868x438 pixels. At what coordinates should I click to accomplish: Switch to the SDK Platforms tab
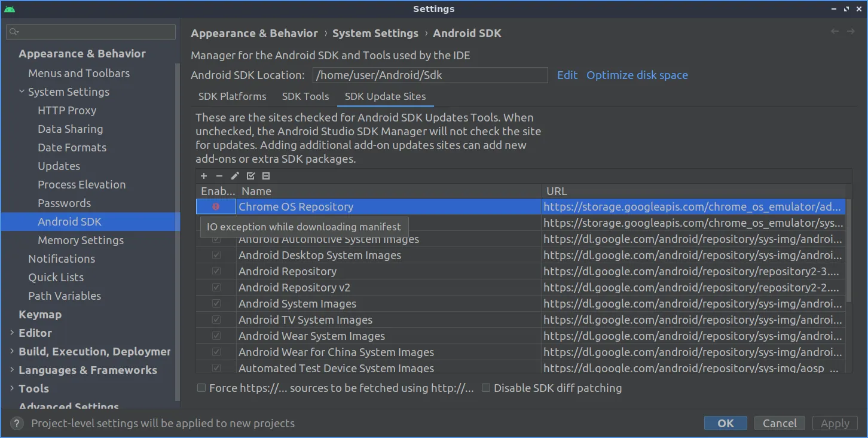click(x=233, y=96)
